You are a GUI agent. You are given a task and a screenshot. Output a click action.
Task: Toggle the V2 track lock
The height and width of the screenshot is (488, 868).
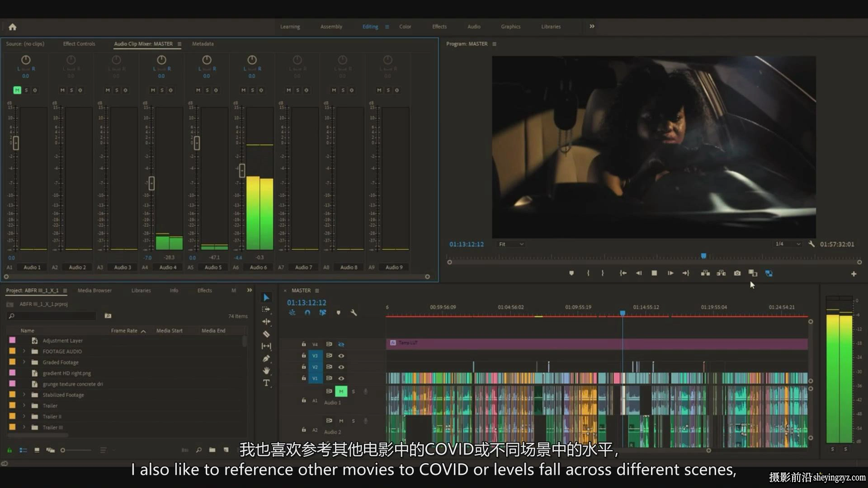click(304, 367)
